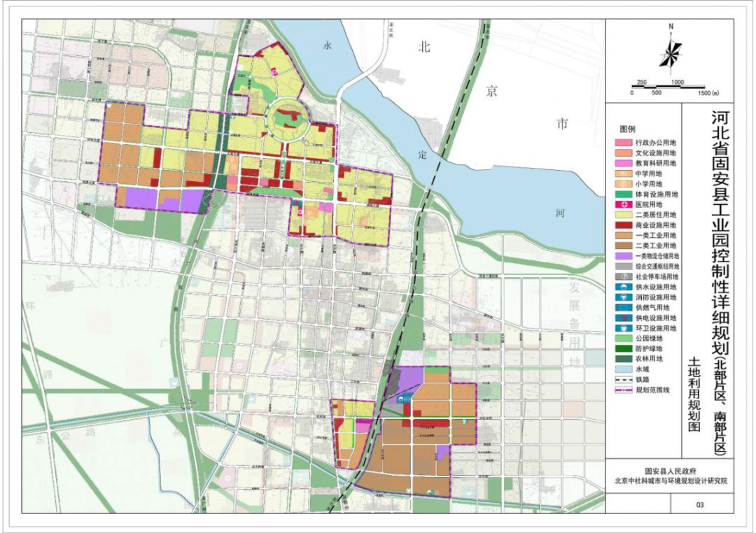
Task: Click the 土地利用规划图 subtitle text
Action: click(694, 394)
